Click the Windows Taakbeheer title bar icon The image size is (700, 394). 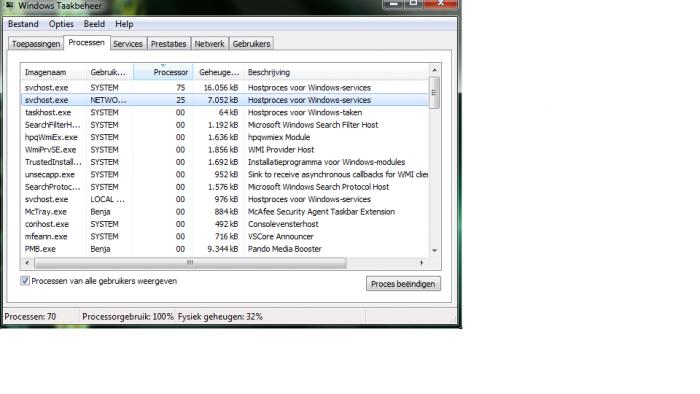click(9, 5)
